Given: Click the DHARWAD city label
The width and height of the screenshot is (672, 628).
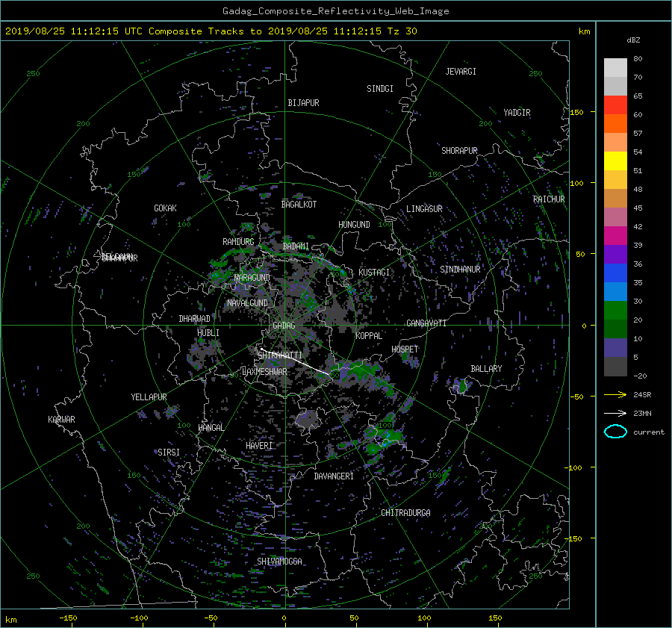Looking at the screenshot, I should 194,319.
